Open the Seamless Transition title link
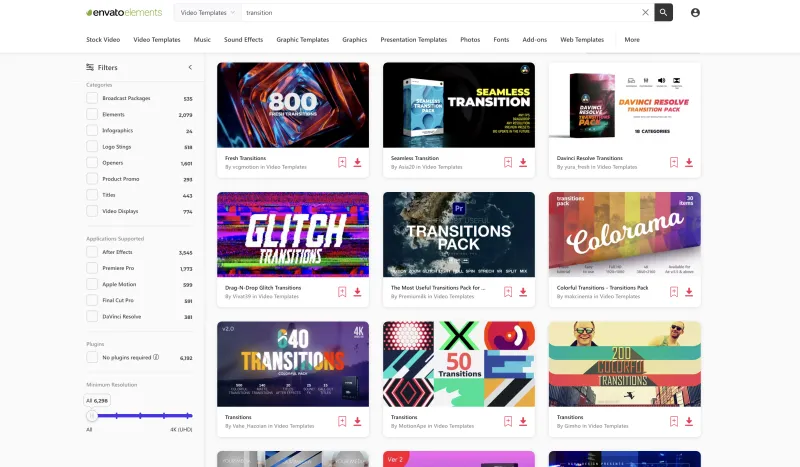800x467 pixels. 415,158
